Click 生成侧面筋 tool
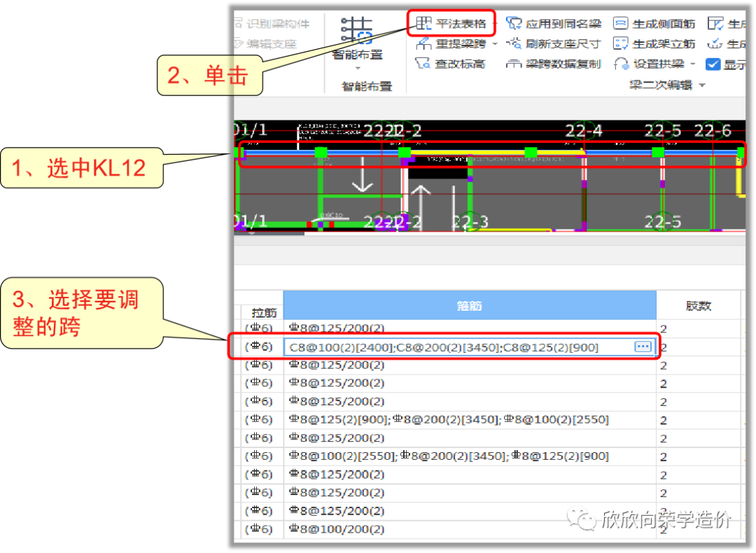This screenshot has height=553, width=756. (654, 23)
